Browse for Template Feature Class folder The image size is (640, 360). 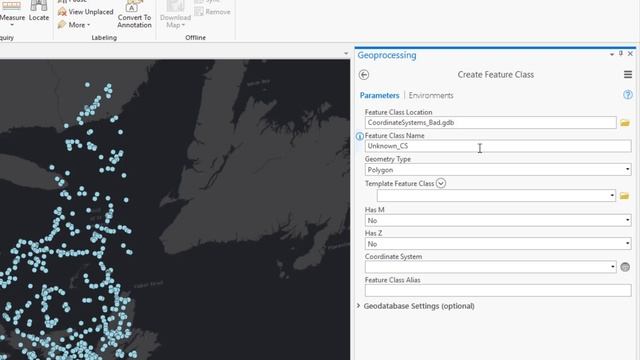point(624,196)
